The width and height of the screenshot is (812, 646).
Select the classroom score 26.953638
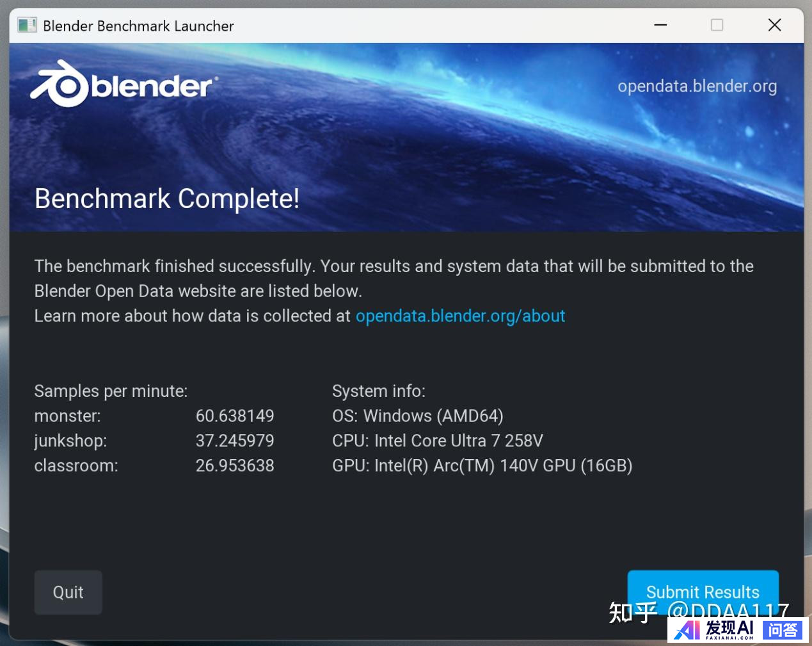tap(235, 466)
